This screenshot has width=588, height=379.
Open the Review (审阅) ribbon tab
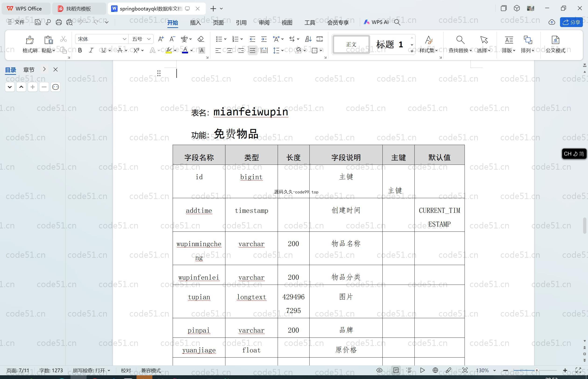point(264,22)
